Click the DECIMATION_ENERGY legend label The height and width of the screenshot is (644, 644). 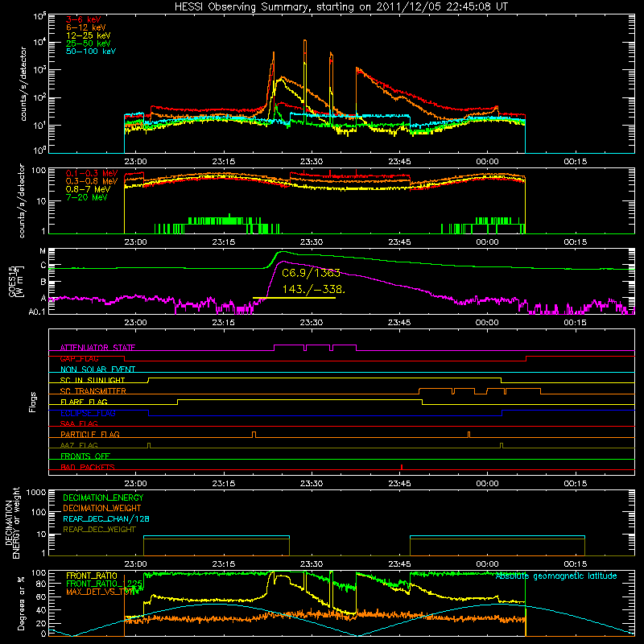103,497
